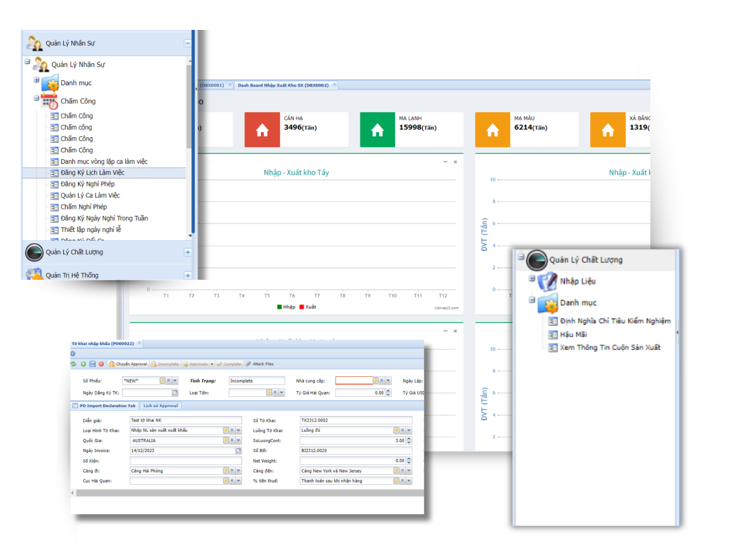
Task: Toggle the red Xuất legend series
Action: coord(308,307)
